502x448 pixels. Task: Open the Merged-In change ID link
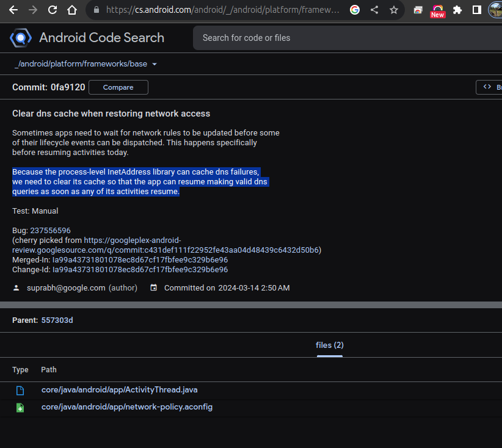pos(140,260)
